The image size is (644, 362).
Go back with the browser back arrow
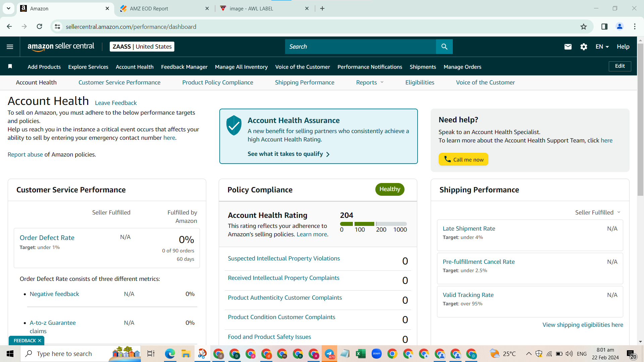coord(9,26)
